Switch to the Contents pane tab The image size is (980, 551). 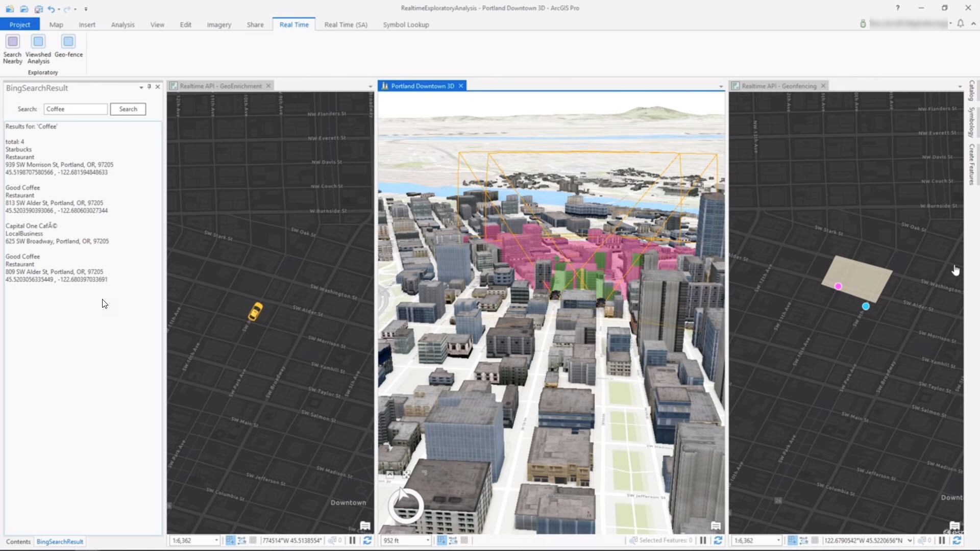click(x=18, y=542)
